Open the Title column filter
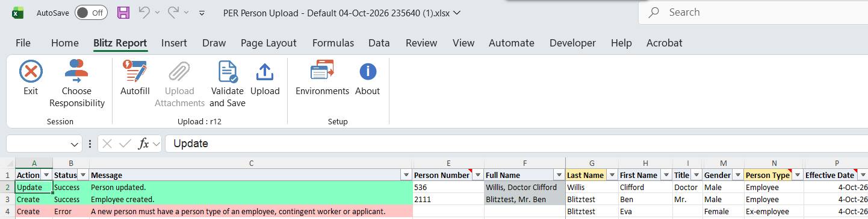Image resolution: width=868 pixels, height=219 pixels. click(696, 175)
